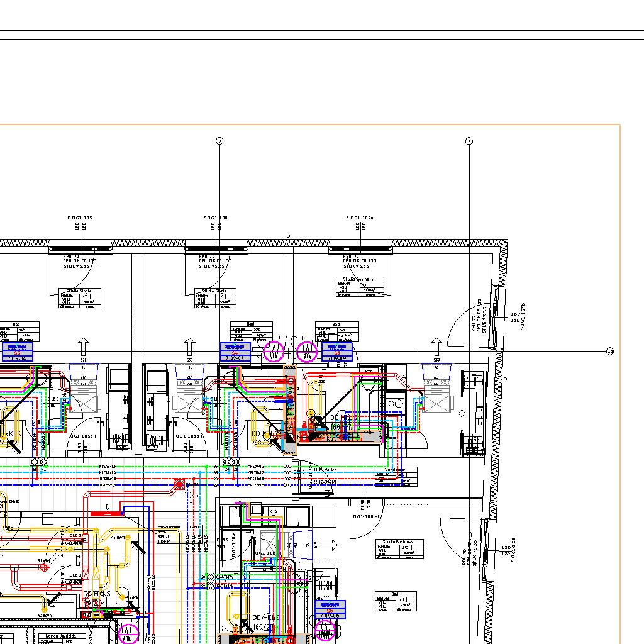Click black diagonal arrow beside 44 m3/h
The image size is (644, 644).
coord(138,548)
